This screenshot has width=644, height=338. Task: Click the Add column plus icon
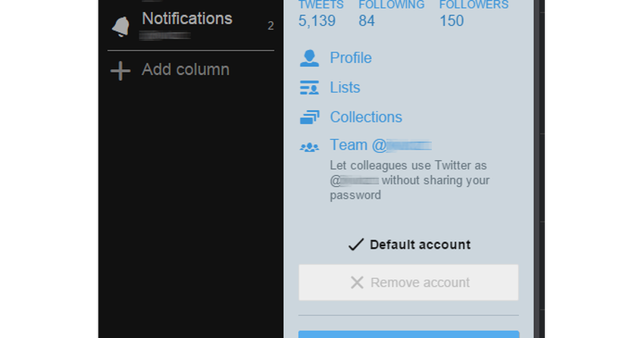(x=120, y=70)
